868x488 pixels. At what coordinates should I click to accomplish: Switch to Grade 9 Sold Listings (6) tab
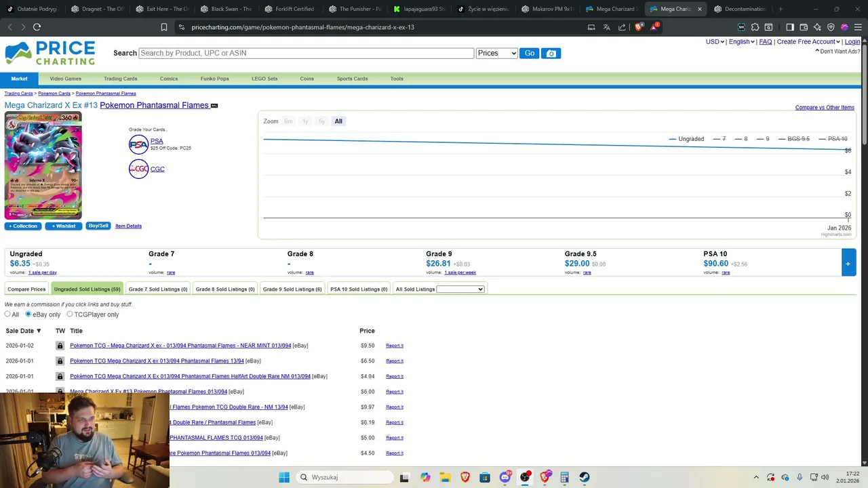pyautogui.click(x=292, y=289)
